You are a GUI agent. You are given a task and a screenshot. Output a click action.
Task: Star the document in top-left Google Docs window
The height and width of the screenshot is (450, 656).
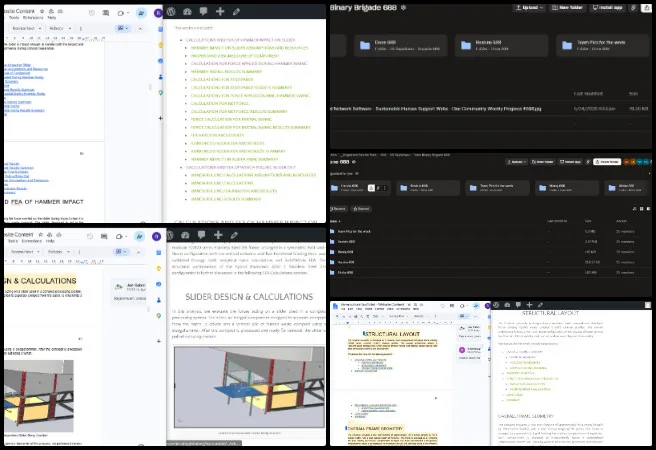tap(42, 11)
